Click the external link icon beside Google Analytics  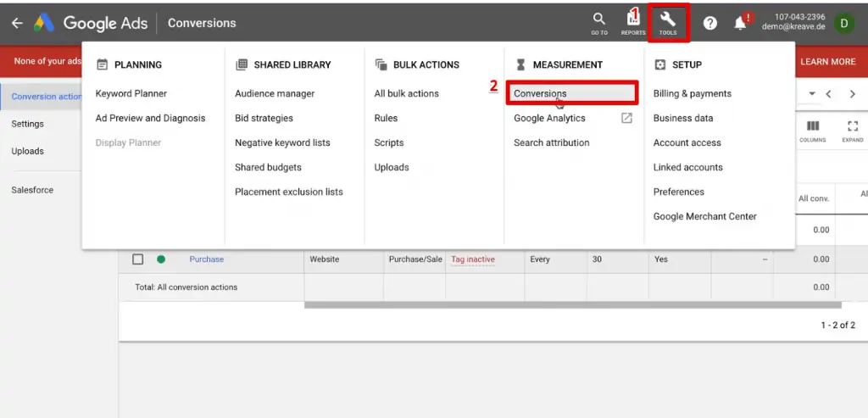point(626,118)
